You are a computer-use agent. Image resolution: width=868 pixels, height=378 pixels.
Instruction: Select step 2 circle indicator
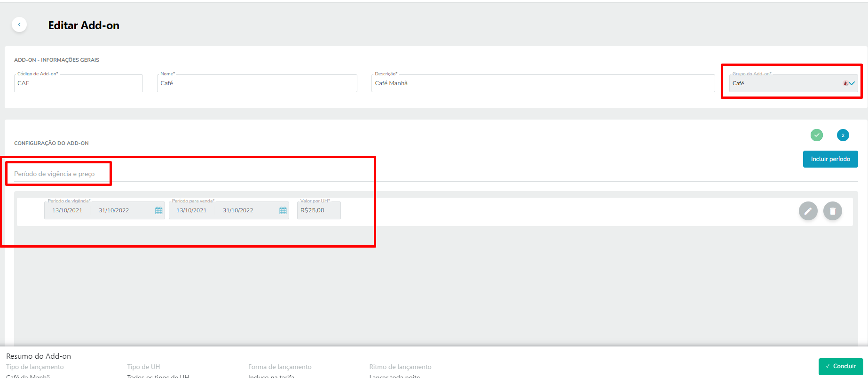843,135
